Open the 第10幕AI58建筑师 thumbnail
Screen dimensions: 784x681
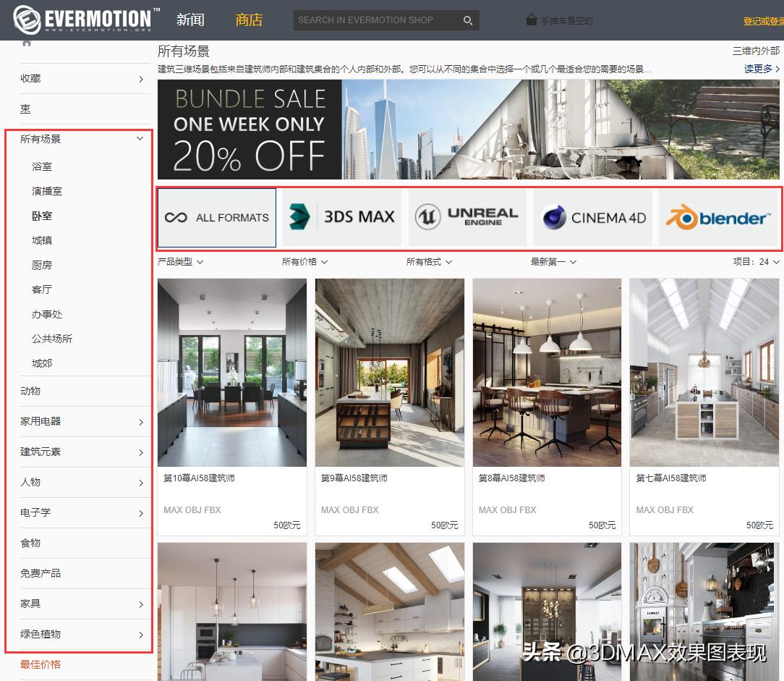pos(232,373)
